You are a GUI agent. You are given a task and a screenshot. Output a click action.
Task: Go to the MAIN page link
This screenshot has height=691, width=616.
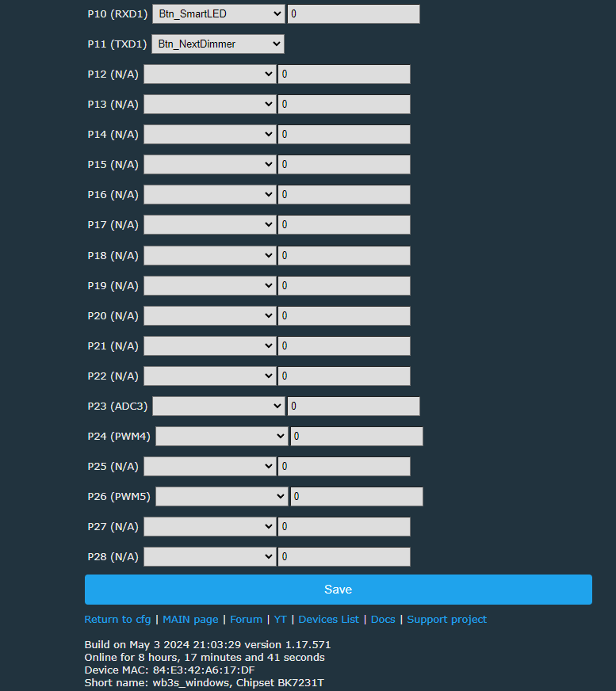click(x=190, y=620)
